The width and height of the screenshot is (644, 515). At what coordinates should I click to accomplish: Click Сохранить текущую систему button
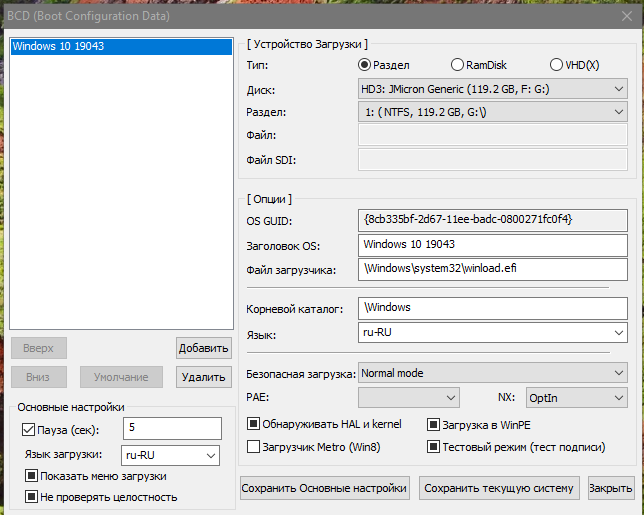click(x=499, y=488)
